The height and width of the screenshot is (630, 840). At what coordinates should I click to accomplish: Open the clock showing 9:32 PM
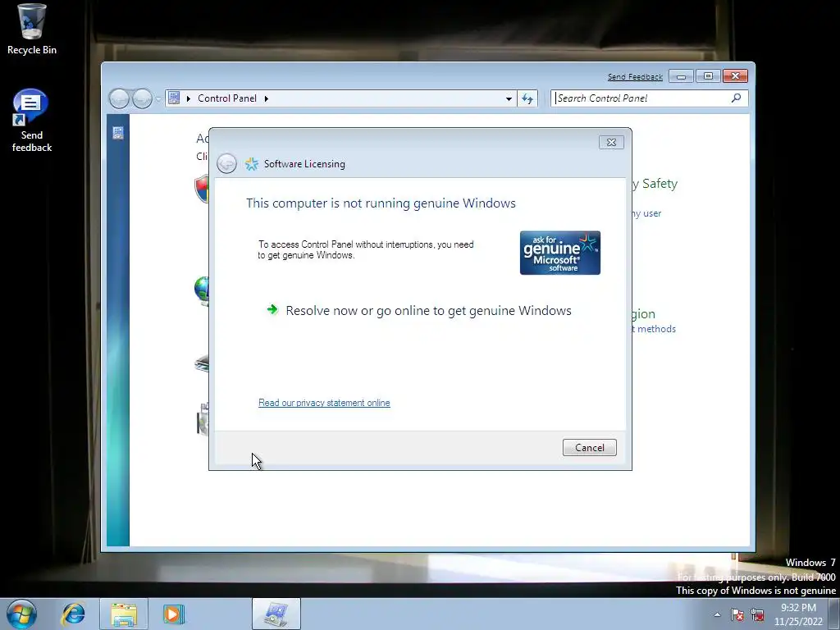(798, 614)
